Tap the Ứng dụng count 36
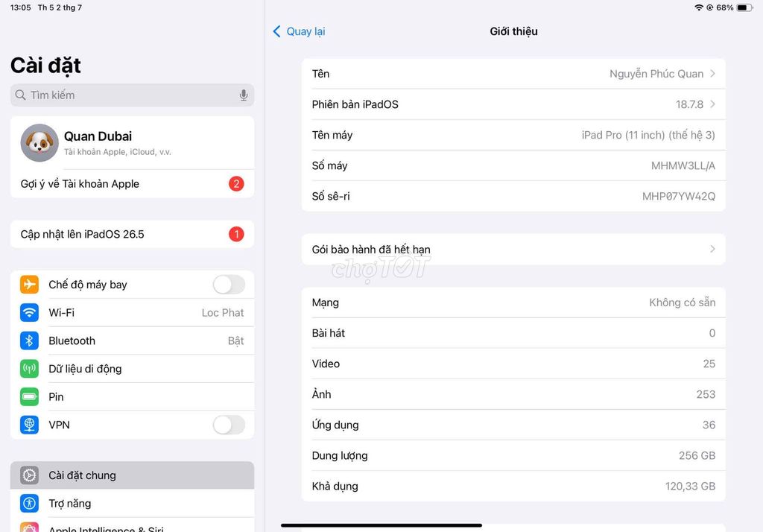The width and height of the screenshot is (763, 532). point(709,425)
